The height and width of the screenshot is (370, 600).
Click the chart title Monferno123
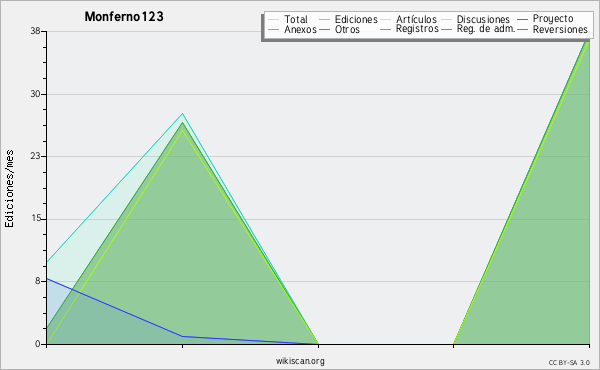click(x=124, y=16)
